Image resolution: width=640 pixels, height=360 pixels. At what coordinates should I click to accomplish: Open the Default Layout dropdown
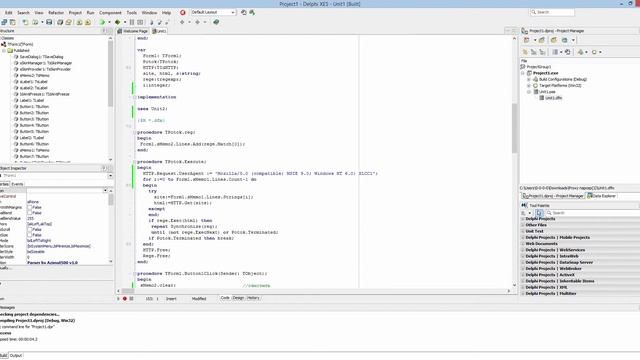click(233, 13)
